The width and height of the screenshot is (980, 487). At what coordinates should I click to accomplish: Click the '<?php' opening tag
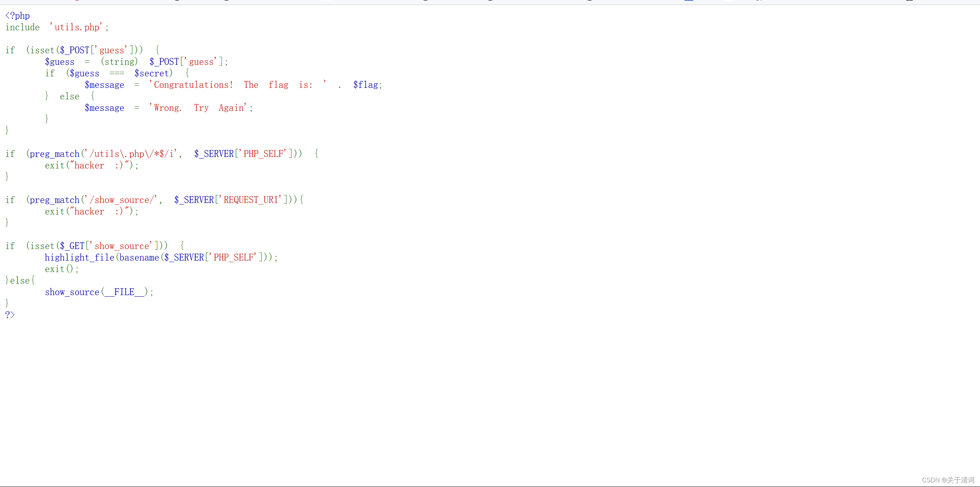click(17, 16)
